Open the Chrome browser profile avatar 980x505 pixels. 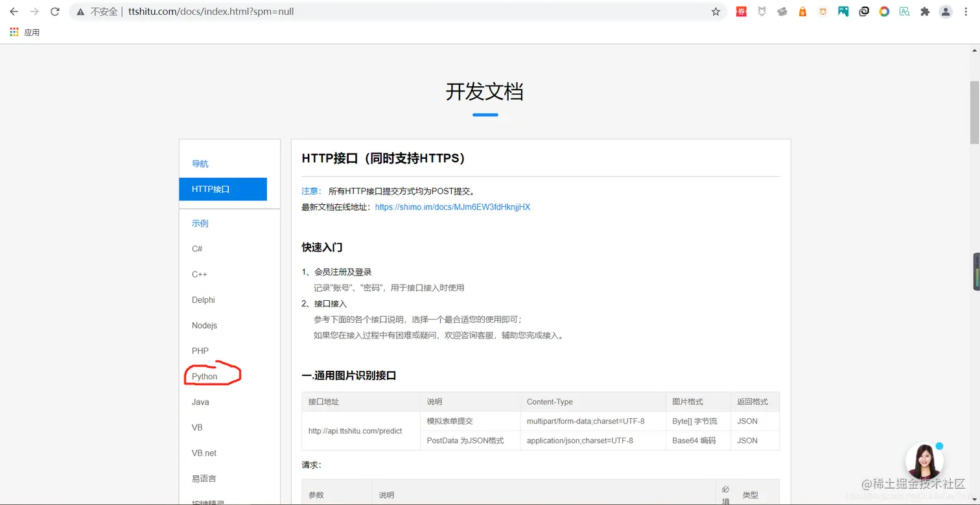(x=945, y=11)
